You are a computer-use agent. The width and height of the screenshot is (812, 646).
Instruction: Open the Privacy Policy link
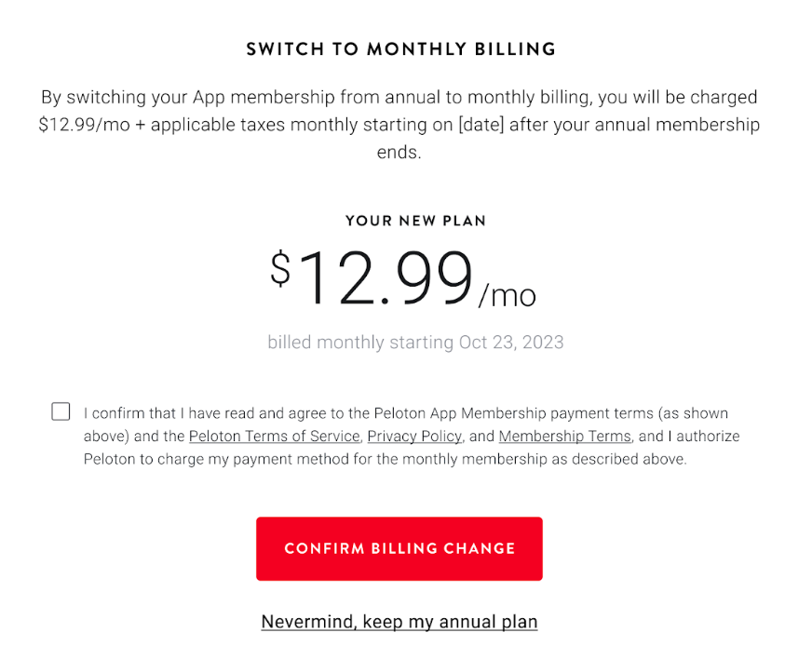click(414, 436)
